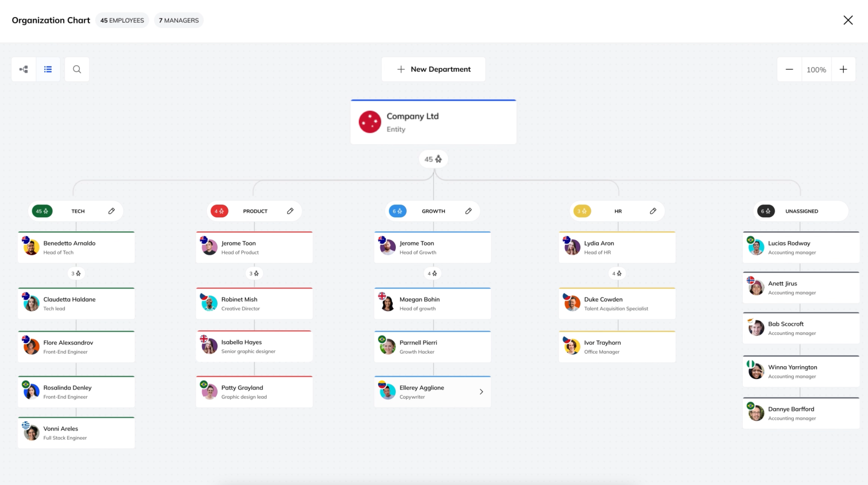Open Rosalinda Denley card
This screenshot has width=868, height=485.
click(76, 392)
